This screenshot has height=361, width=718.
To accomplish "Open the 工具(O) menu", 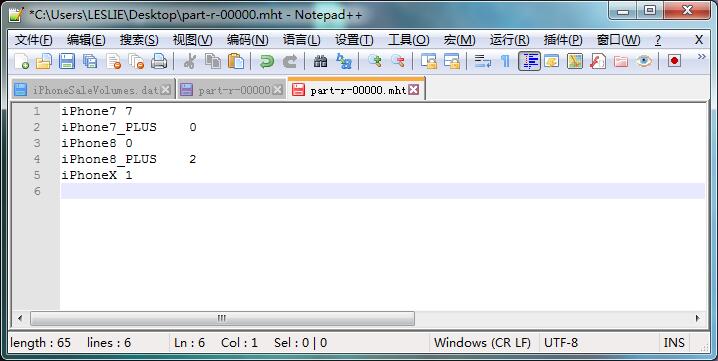I will tap(408, 40).
